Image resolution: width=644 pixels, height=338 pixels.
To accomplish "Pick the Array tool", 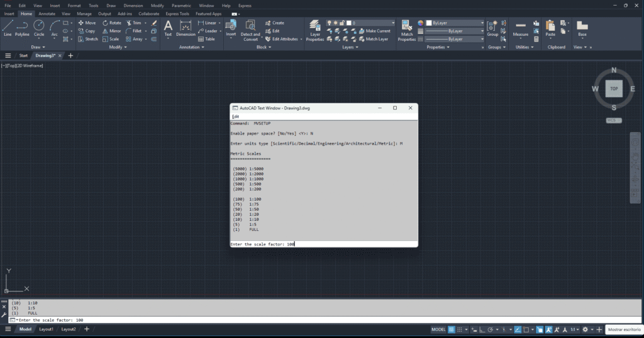I will pos(135,39).
